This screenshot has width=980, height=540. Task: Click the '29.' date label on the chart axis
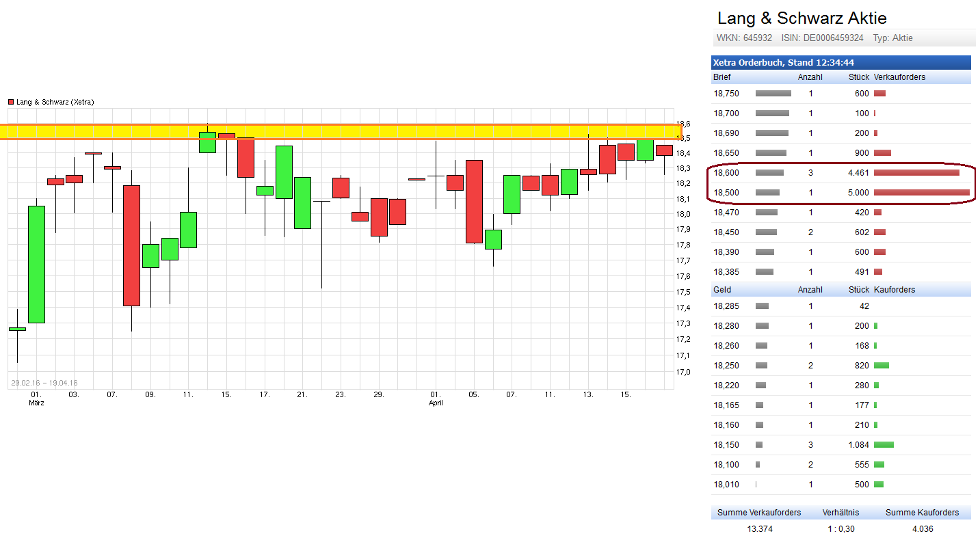[379, 394]
